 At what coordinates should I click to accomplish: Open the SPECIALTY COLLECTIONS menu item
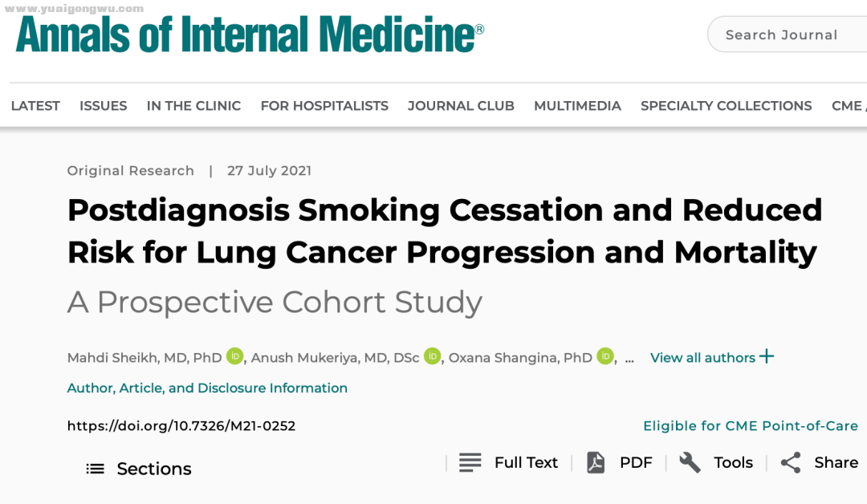726,106
